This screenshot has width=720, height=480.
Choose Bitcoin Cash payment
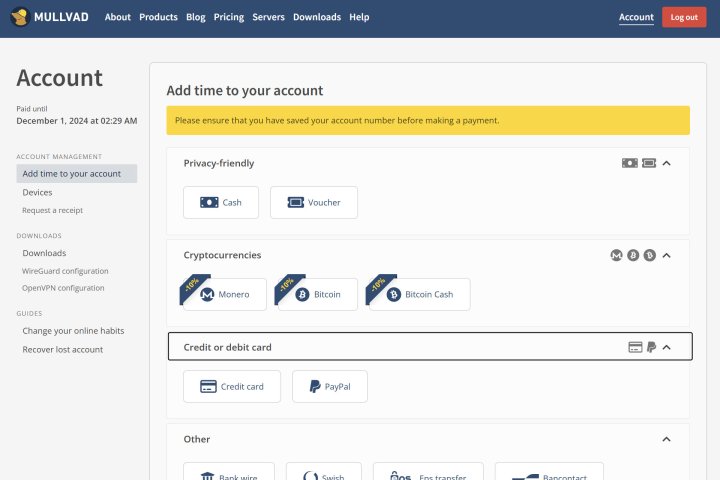click(x=419, y=294)
